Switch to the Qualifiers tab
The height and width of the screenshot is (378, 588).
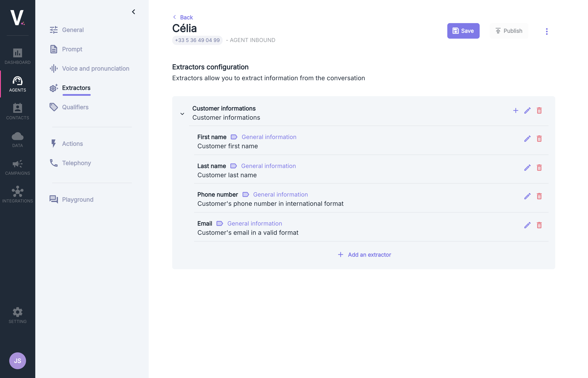pyautogui.click(x=75, y=107)
